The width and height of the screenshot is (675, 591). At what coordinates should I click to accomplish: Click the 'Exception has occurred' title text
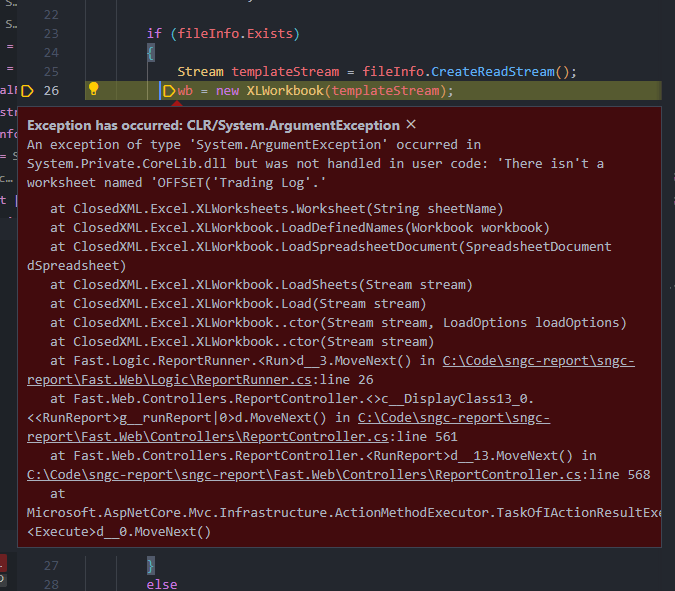tap(213, 126)
